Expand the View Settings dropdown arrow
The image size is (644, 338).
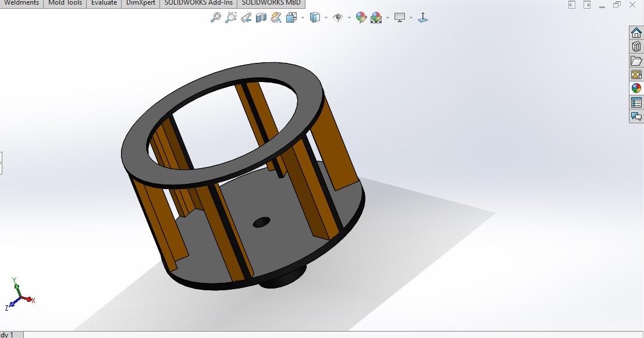(x=411, y=17)
